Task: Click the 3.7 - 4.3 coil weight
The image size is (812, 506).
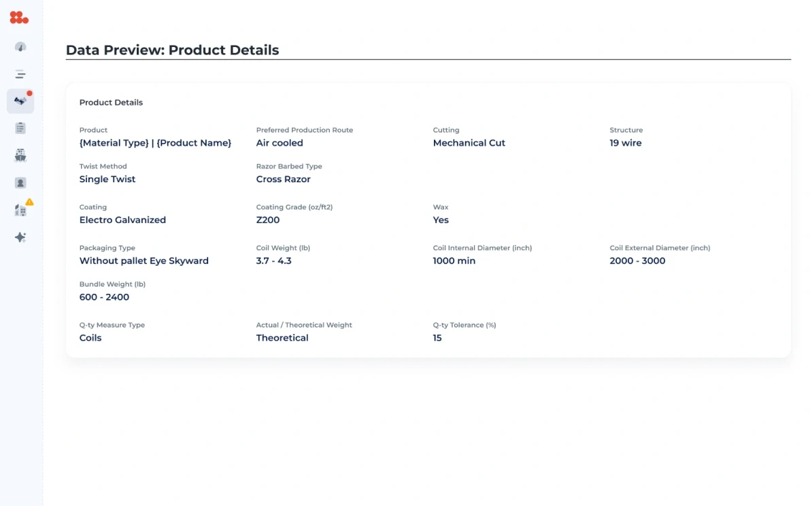Action: (x=273, y=261)
